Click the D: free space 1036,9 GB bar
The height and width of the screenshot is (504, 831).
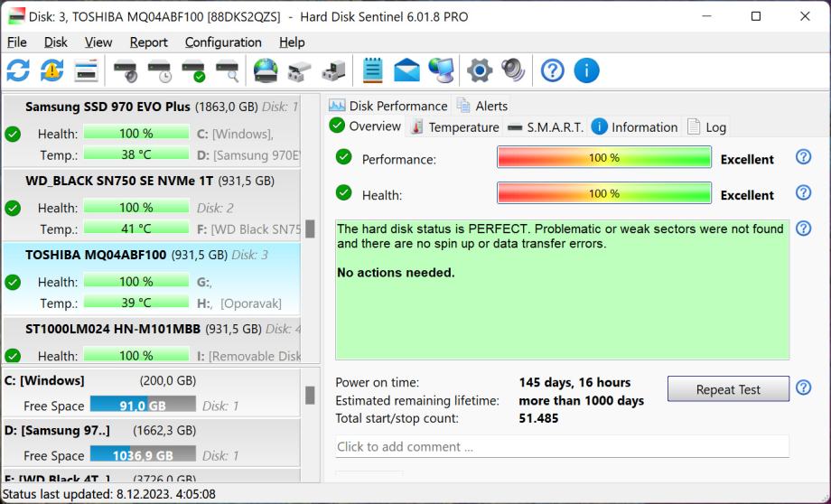(143, 454)
